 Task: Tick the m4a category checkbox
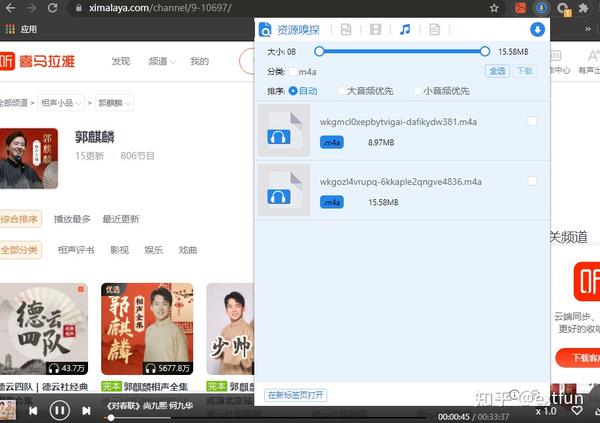(x=293, y=72)
